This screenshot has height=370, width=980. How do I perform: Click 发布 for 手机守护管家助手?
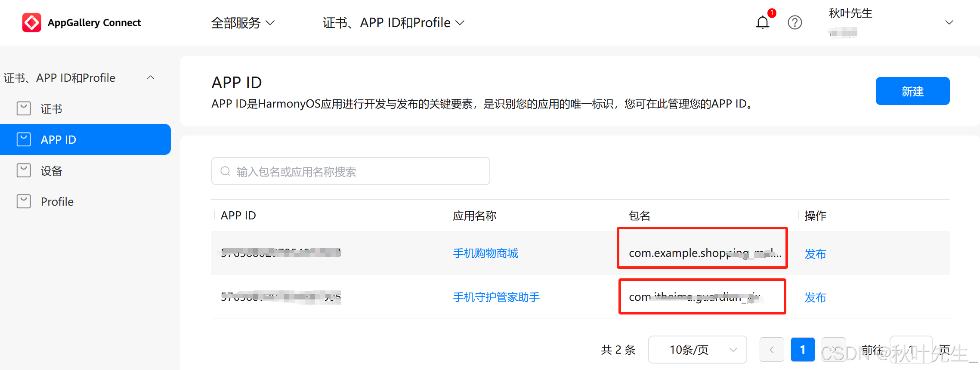pyautogui.click(x=815, y=297)
